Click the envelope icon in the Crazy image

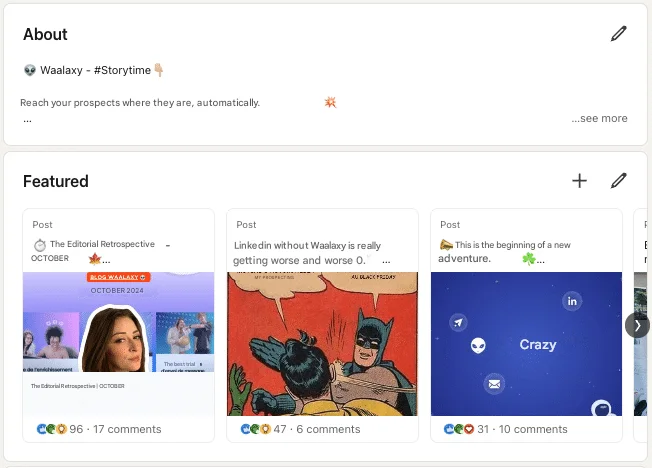coord(494,384)
